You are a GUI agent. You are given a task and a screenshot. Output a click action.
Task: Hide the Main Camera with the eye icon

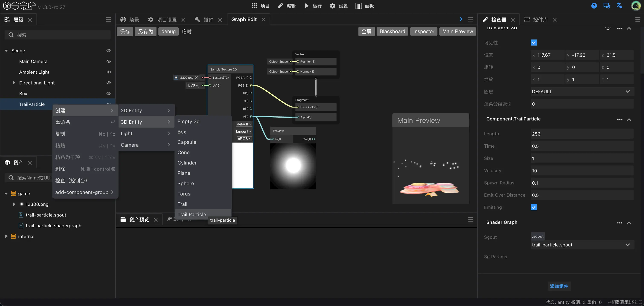108,61
